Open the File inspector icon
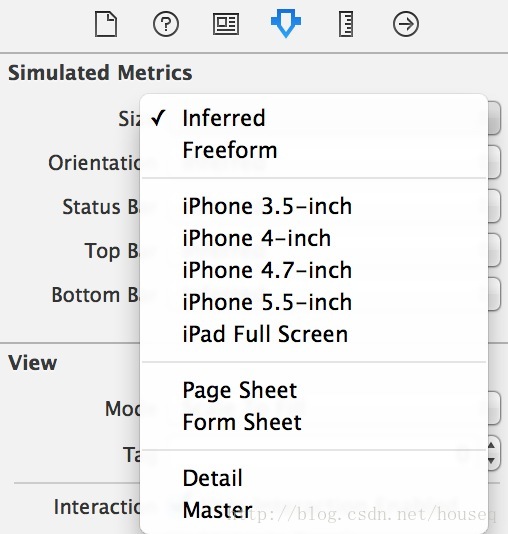The height and width of the screenshot is (534, 508). coord(106,24)
